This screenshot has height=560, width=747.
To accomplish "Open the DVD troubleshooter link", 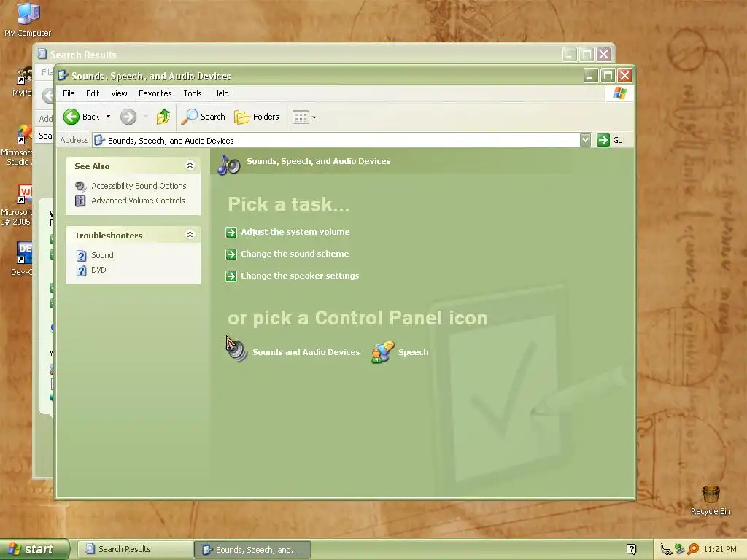I will (98, 270).
